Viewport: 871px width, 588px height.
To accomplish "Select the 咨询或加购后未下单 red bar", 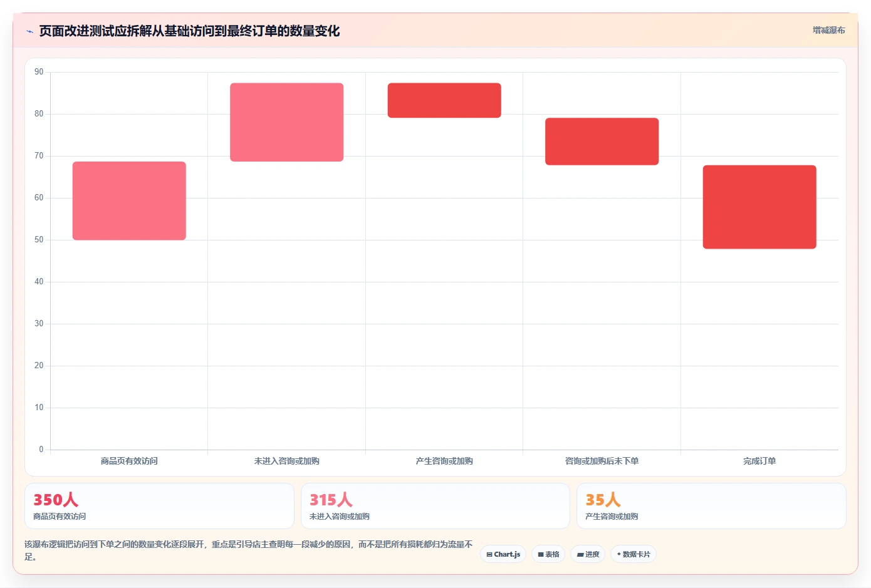I will click(602, 142).
